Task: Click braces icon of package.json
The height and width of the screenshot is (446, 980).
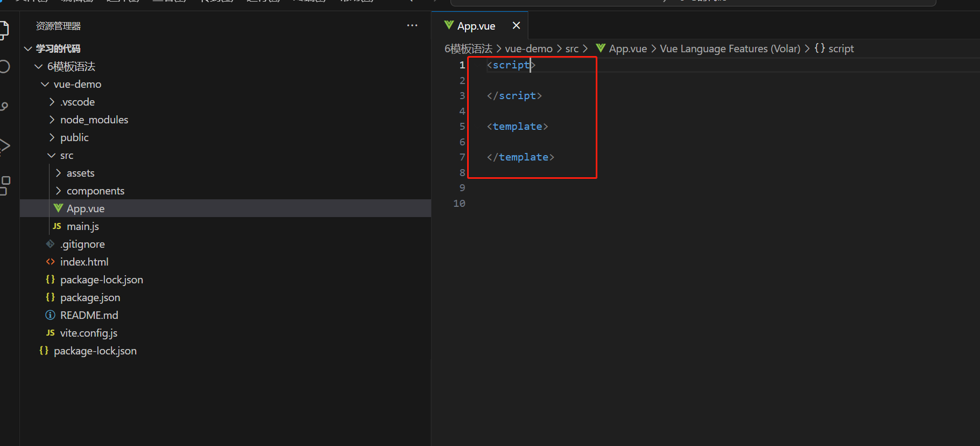Action: point(51,297)
